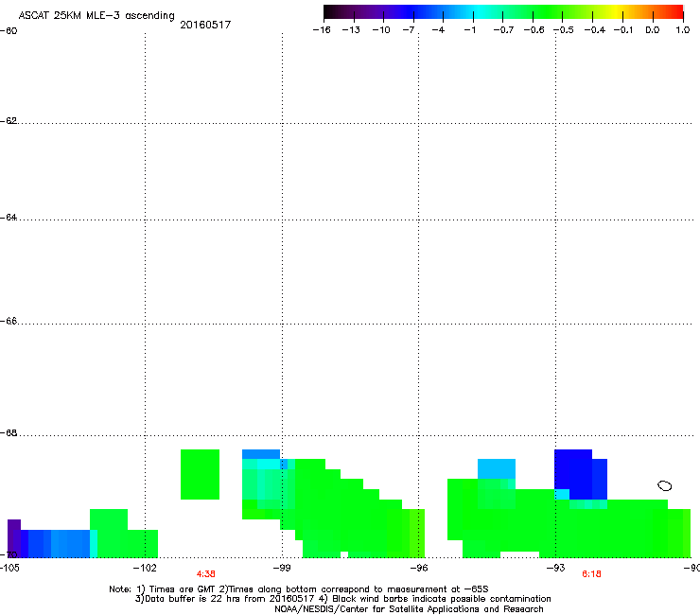Click the colorbar label -0.6
Viewport: 700px width, 615px height.
click(x=534, y=30)
